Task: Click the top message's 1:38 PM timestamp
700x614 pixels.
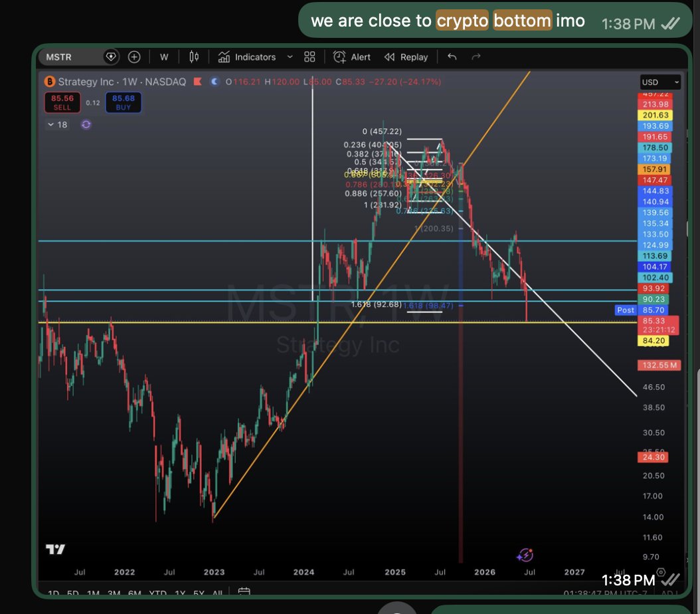Action: pyautogui.click(x=628, y=24)
